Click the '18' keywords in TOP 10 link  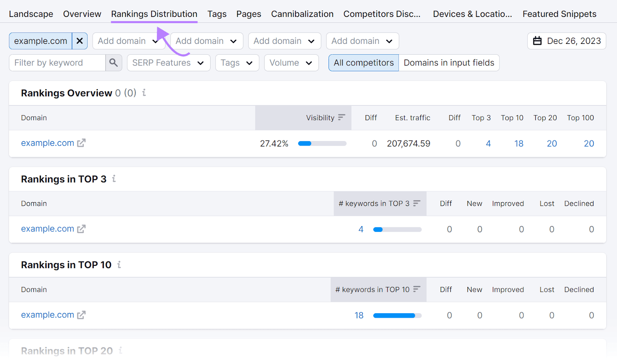pos(359,315)
